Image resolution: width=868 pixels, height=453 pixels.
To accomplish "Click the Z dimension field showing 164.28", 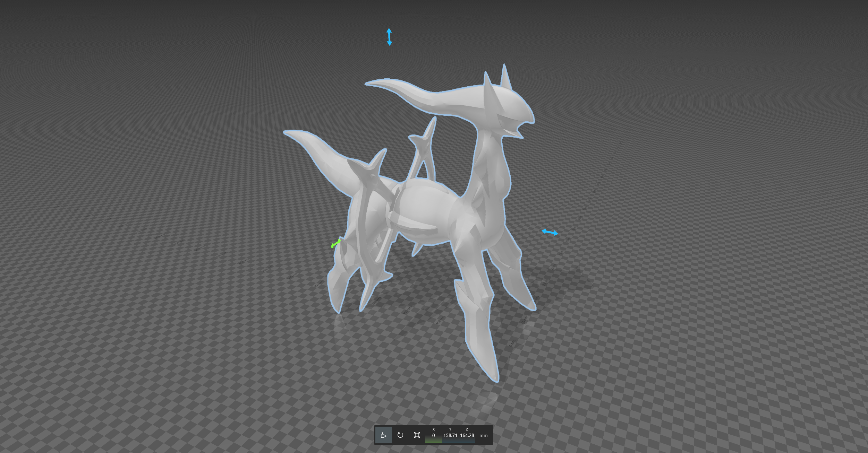I will (467, 436).
